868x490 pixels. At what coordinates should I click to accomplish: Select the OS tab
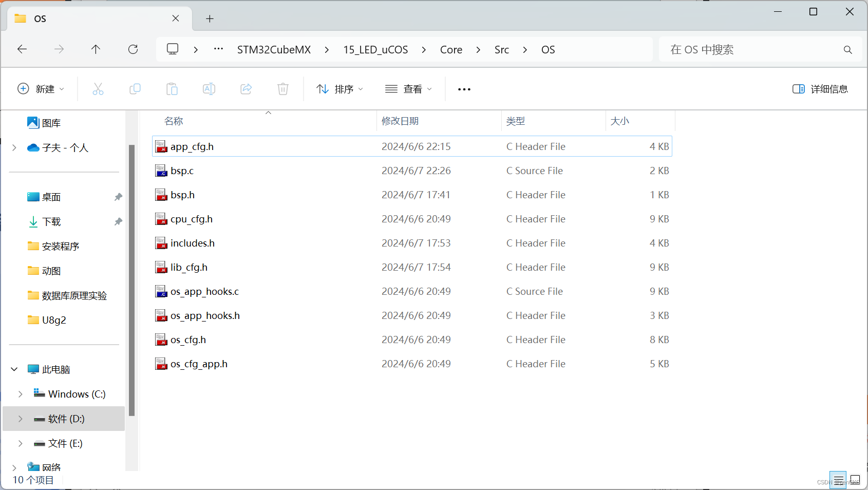click(100, 18)
